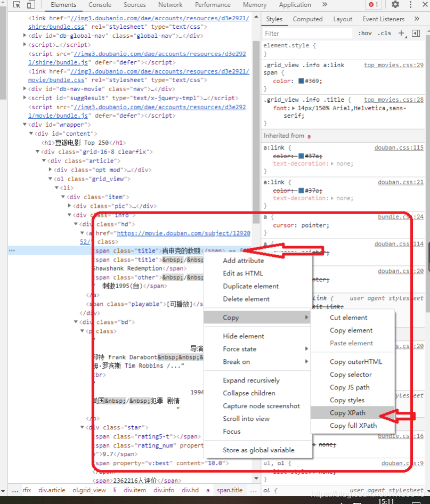Select Edit as HTML
The height and width of the screenshot is (504, 430).
point(243,273)
